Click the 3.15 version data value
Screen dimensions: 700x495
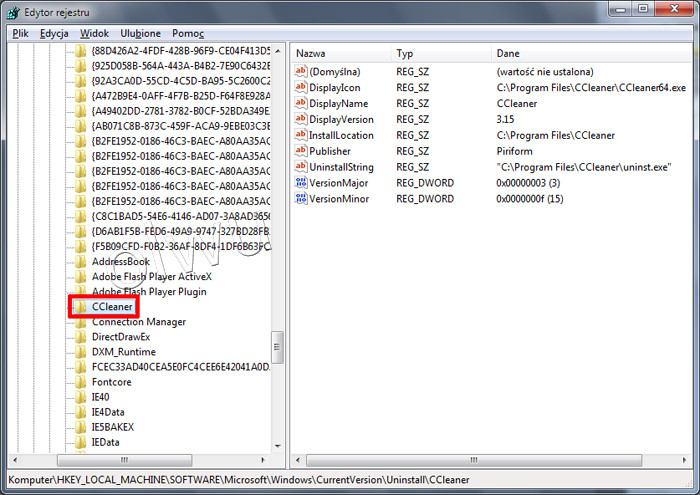[505, 119]
